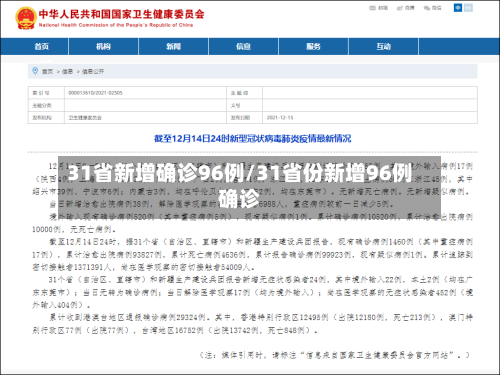Image resolution: width=500 pixels, height=375 pixels.
Task: Click the 文号 label cell
Action: pos(244,105)
